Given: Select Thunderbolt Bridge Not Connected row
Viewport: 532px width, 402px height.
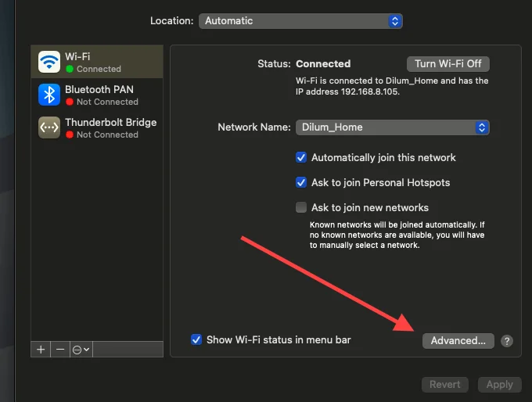Looking at the screenshot, I should (x=97, y=128).
